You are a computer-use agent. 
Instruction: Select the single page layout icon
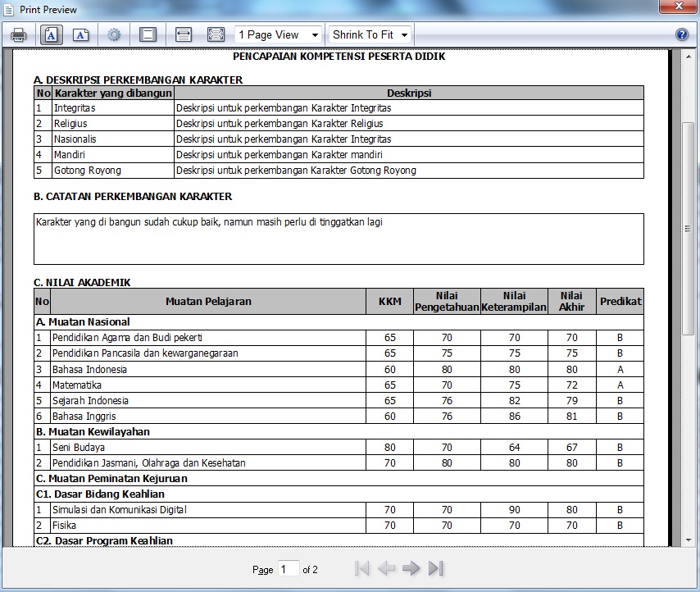(x=148, y=34)
